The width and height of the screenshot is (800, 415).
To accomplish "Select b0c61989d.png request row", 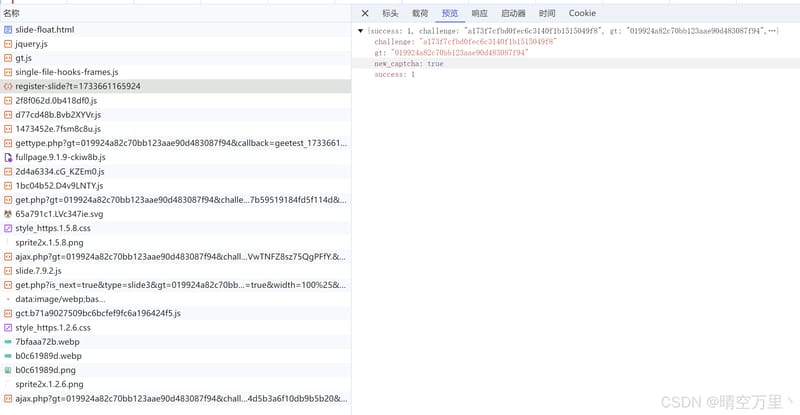I will point(176,370).
